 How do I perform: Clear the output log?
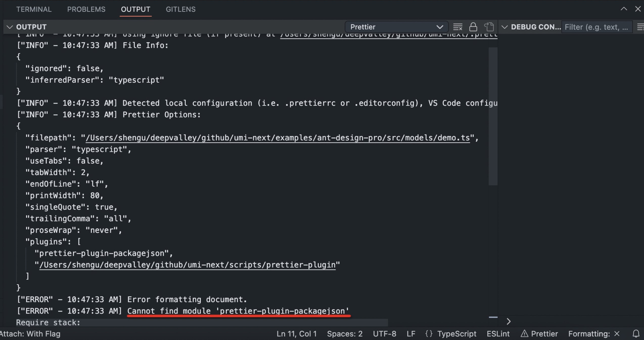tap(457, 27)
